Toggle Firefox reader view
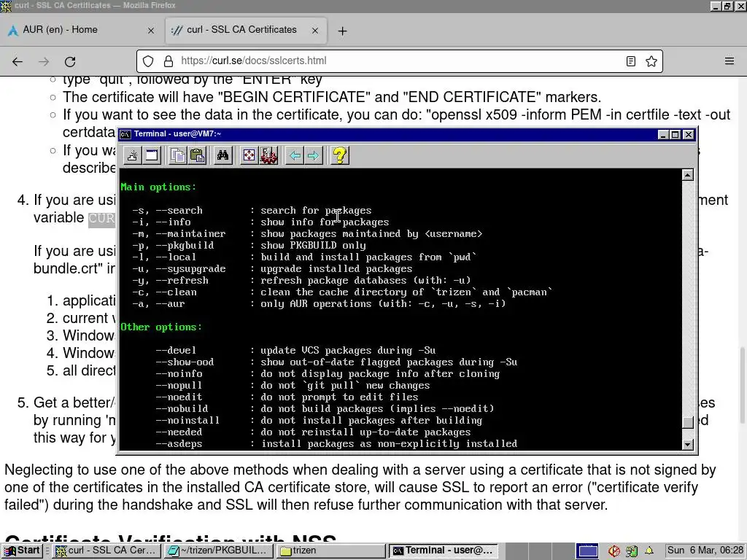Image resolution: width=747 pixels, height=560 pixels. pos(631,61)
